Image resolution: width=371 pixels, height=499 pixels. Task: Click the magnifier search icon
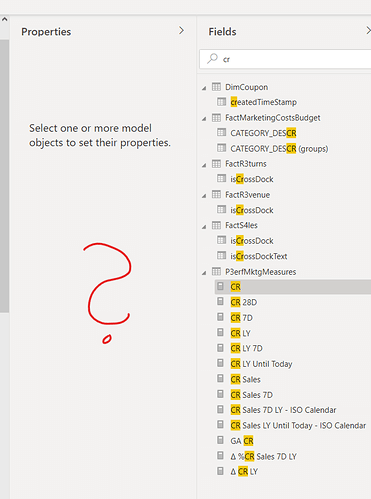click(x=212, y=59)
